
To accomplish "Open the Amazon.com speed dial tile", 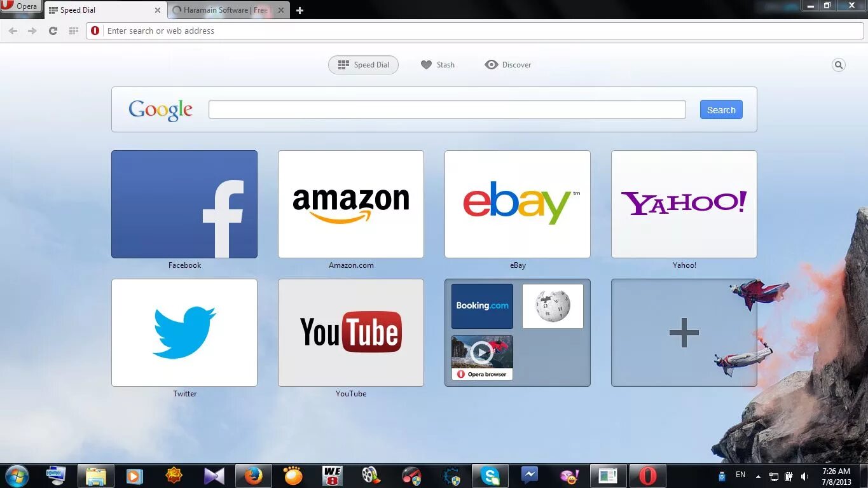I will pyautogui.click(x=351, y=204).
